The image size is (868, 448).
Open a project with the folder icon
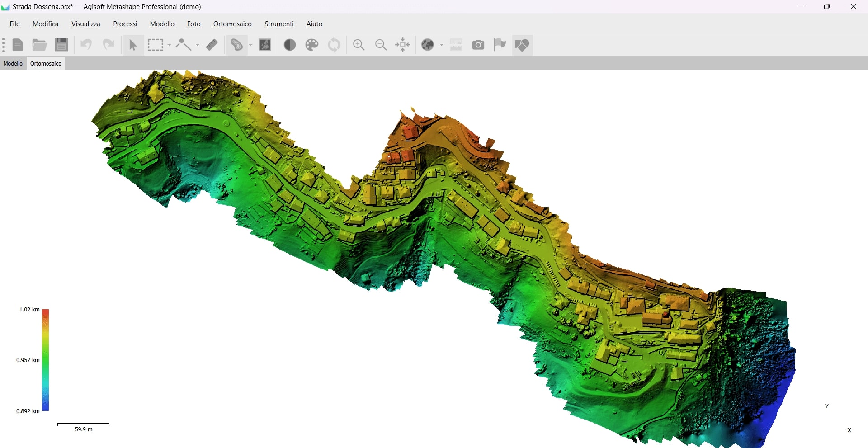point(39,45)
